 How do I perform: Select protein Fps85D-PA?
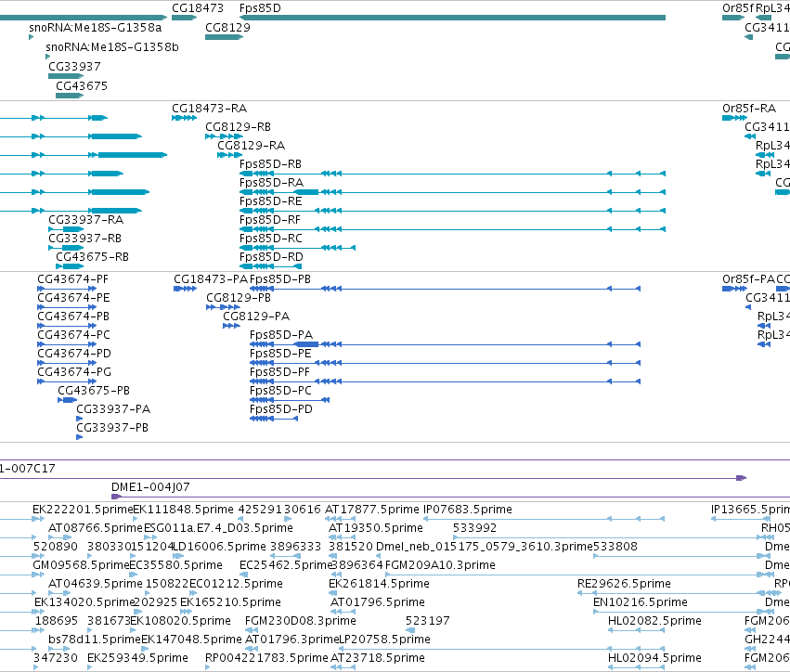point(445,344)
